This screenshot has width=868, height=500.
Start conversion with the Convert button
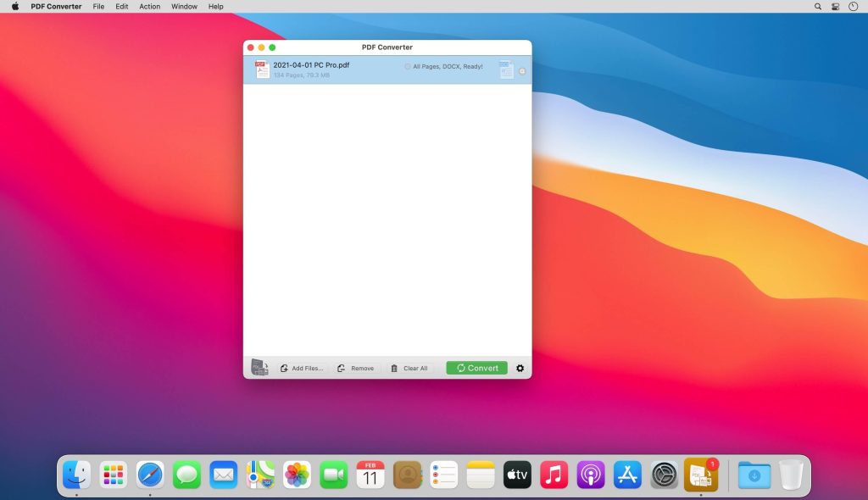point(476,368)
